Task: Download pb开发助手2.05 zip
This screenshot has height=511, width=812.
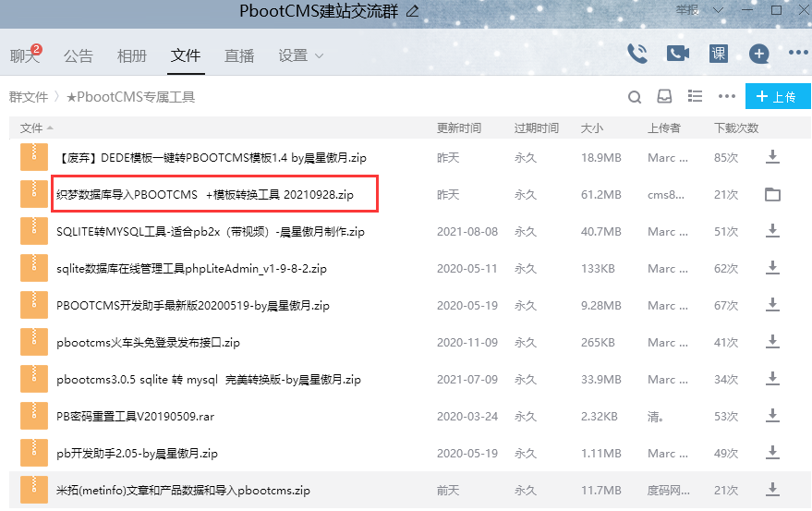Action: (x=772, y=453)
